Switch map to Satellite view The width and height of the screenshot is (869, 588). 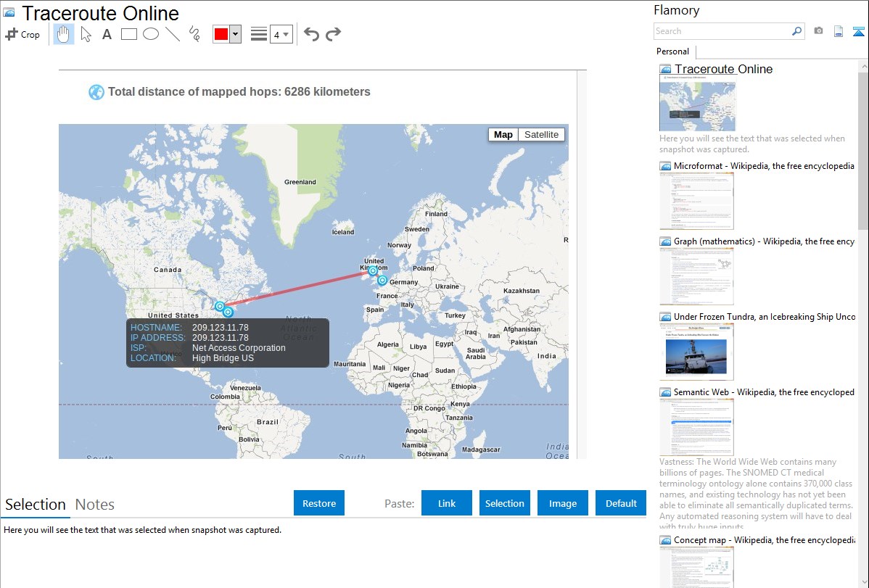point(541,135)
